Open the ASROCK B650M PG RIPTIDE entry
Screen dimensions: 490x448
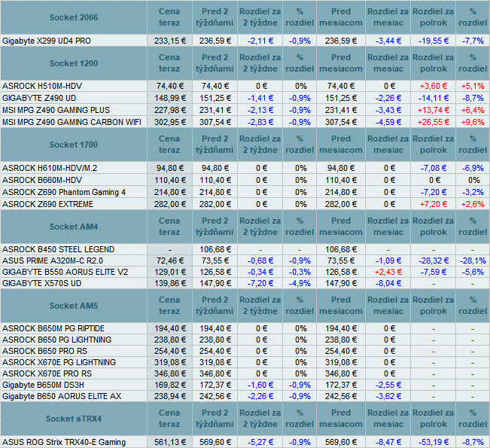tap(53, 329)
